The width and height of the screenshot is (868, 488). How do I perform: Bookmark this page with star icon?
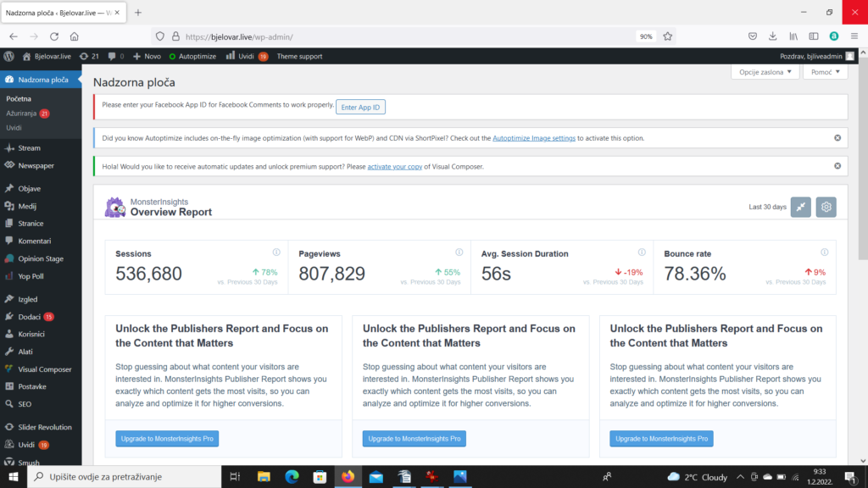click(668, 36)
